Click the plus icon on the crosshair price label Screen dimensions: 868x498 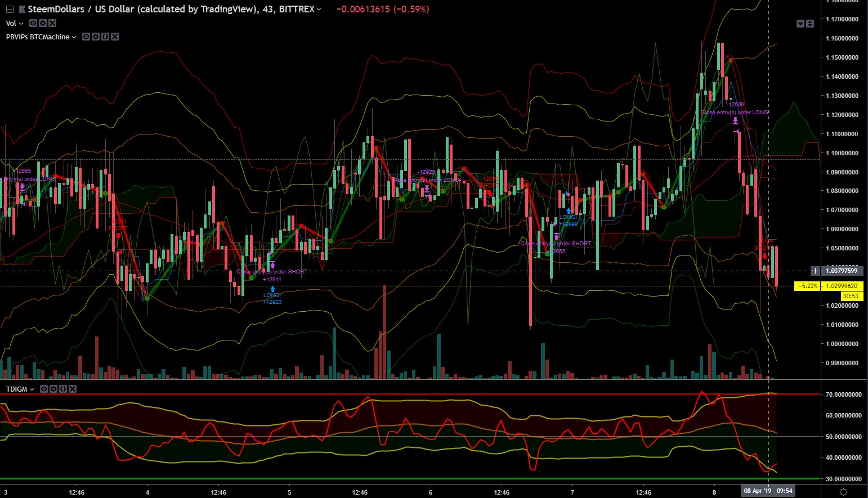[x=816, y=271]
